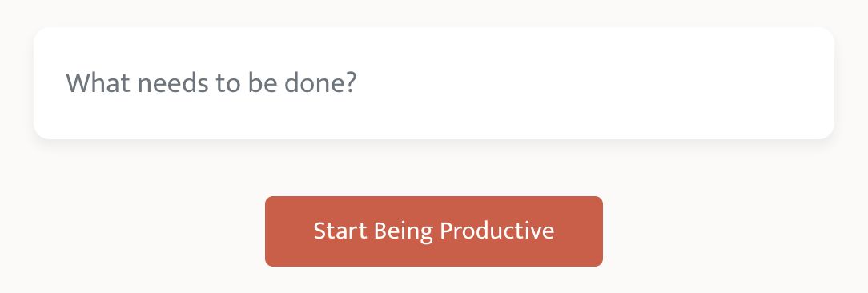Click the Start Being Productive button
The height and width of the screenshot is (293, 868).
433,231
